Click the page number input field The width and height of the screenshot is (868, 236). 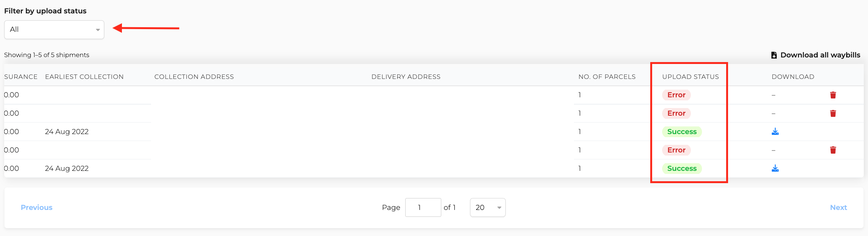pos(422,207)
